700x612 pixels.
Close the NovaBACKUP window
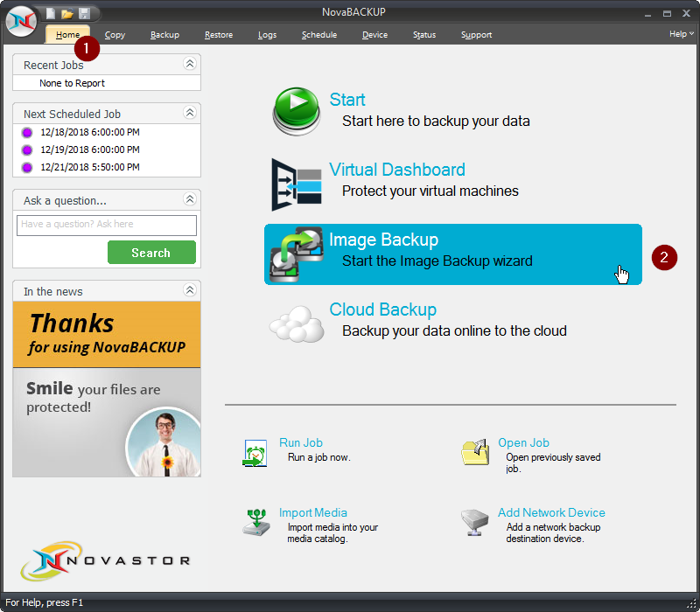[x=687, y=14]
